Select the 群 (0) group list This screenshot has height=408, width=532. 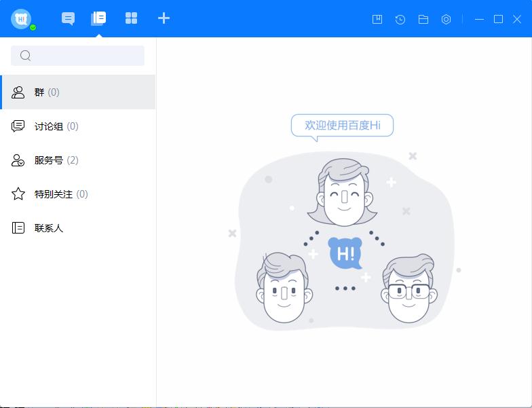[77, 92]
